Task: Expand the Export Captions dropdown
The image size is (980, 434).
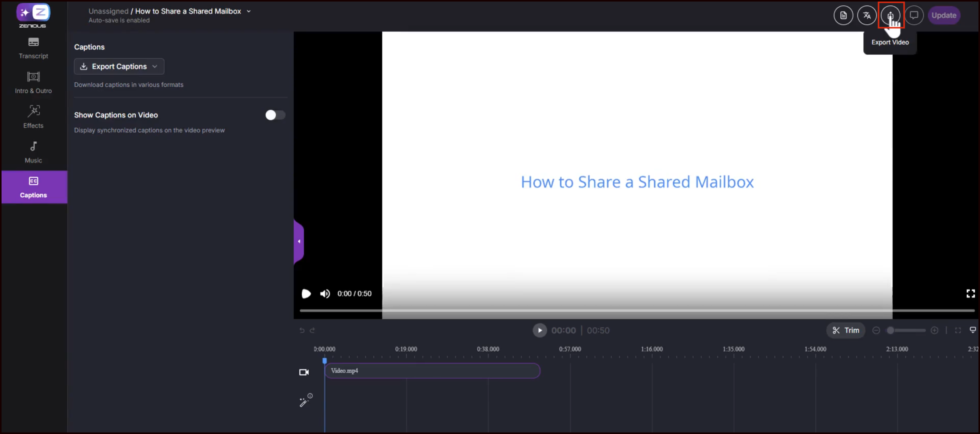Action: point(119,67)
